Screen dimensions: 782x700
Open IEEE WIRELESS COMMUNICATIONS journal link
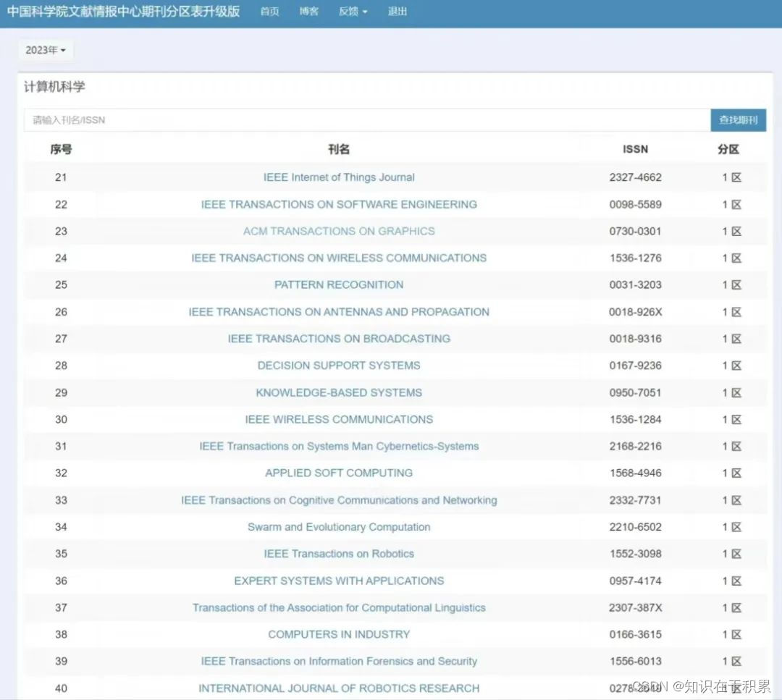(x=339, y=420)
